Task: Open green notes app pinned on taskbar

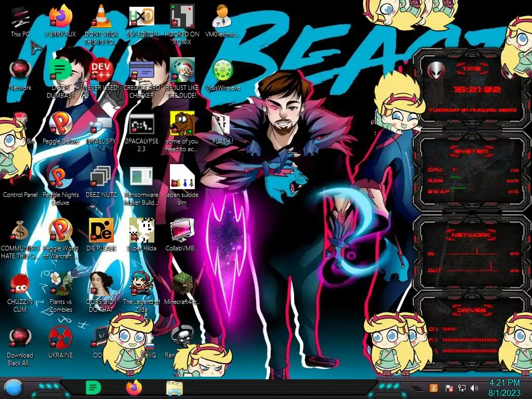Action: point(93,388)
